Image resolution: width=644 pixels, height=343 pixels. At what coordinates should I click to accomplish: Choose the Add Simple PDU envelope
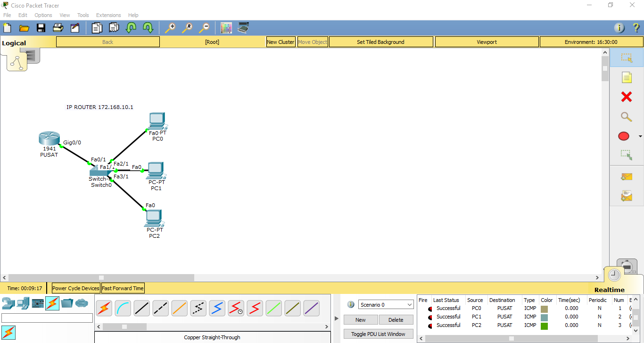click(x=627, y=176)
